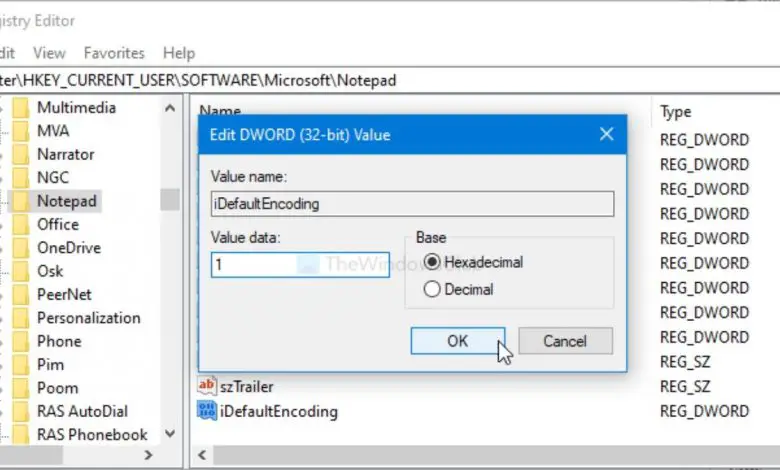780x470 pixels.
Task: Open the Help menu
Action: pos(179,52)
